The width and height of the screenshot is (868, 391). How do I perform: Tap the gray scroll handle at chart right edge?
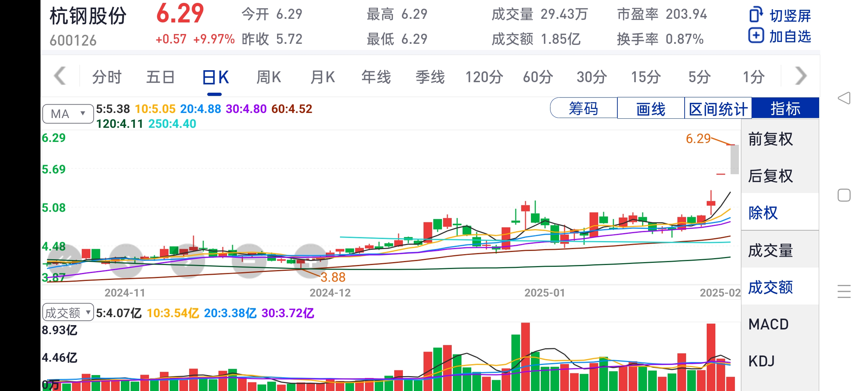(x=735, y=159)
